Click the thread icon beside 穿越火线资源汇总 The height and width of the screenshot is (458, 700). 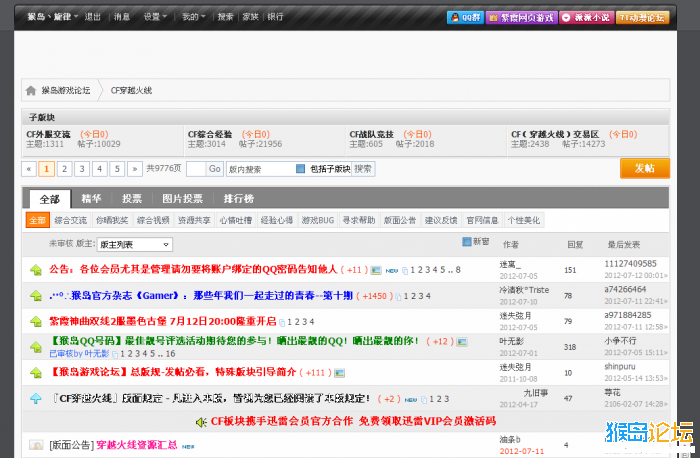(x=36, y=445)
